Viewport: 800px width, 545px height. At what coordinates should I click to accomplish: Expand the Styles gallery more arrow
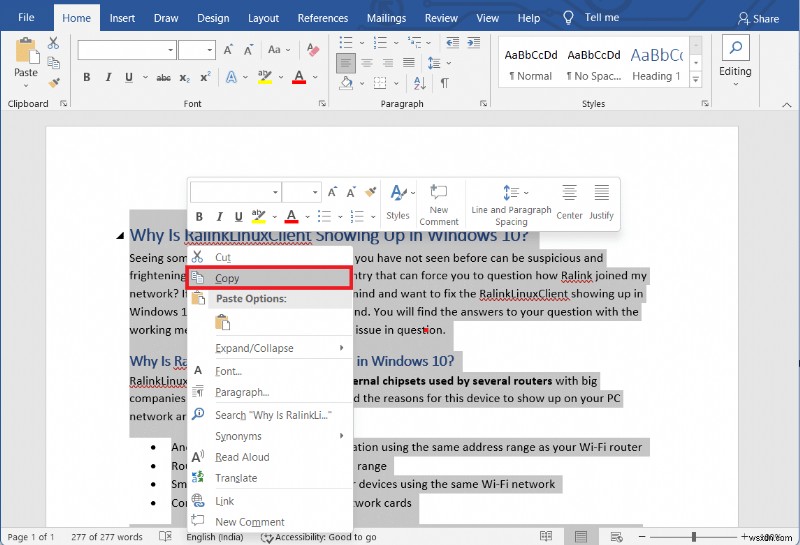696,80
